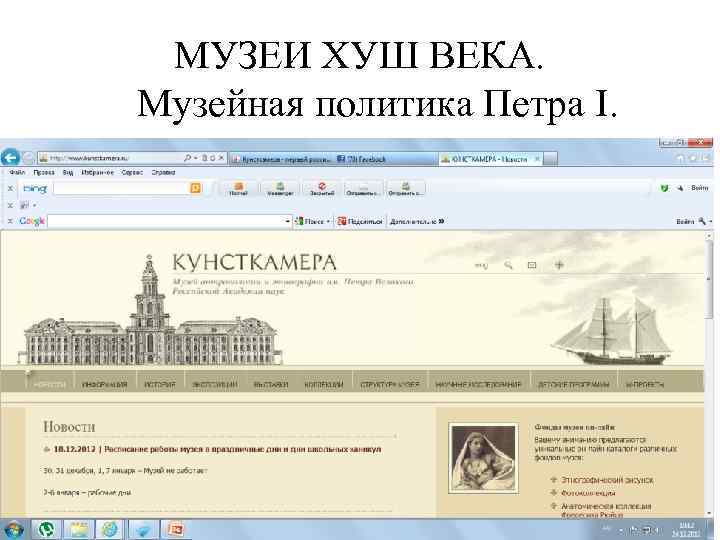Open the 'Этнографический рисунок' catalog link
The image size is (720, 540).
(607, 480)
